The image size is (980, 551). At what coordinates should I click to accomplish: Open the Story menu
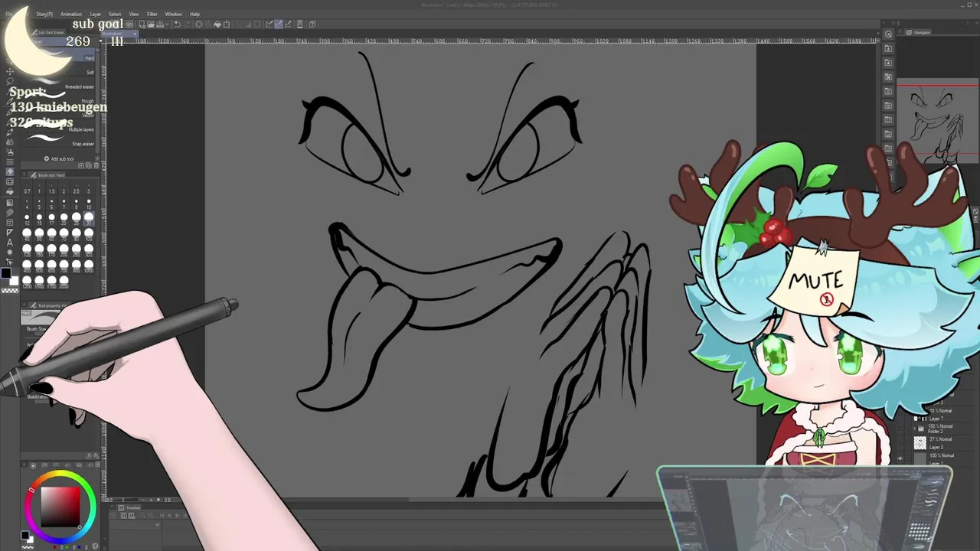click(x=44, y=14)
